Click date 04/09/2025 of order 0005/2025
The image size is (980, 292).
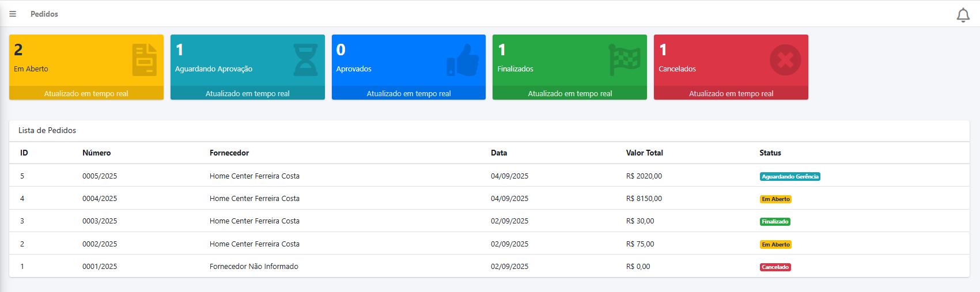tap(509, 176)
